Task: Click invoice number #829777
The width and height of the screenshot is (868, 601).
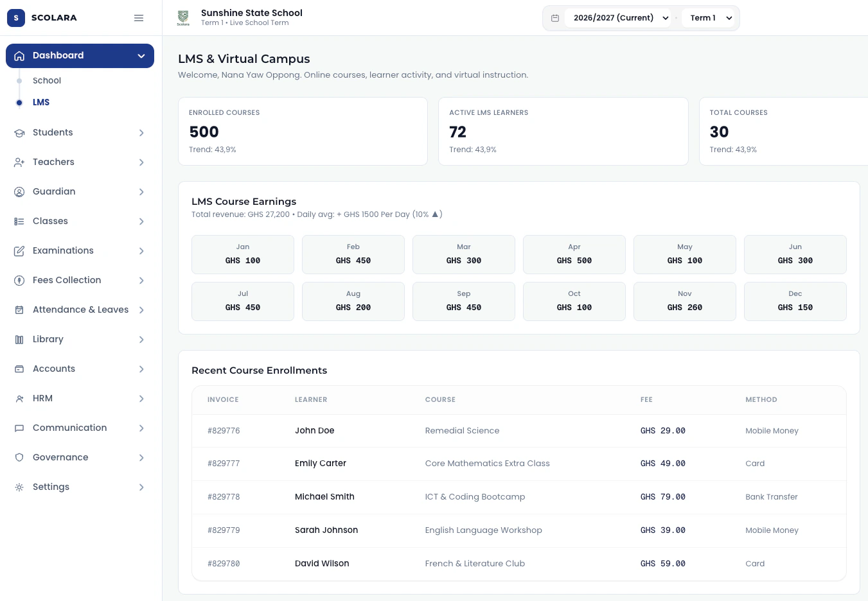Action: tap(224, 464)
